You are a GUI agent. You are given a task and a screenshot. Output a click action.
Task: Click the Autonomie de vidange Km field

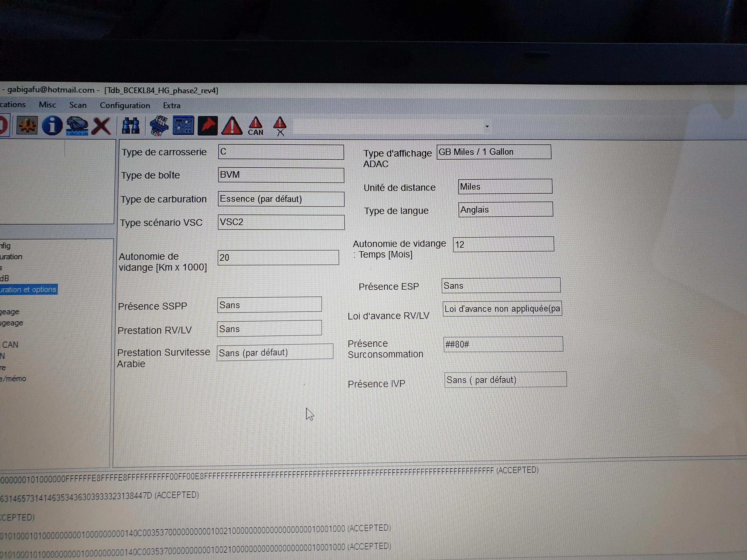(278, 258)
